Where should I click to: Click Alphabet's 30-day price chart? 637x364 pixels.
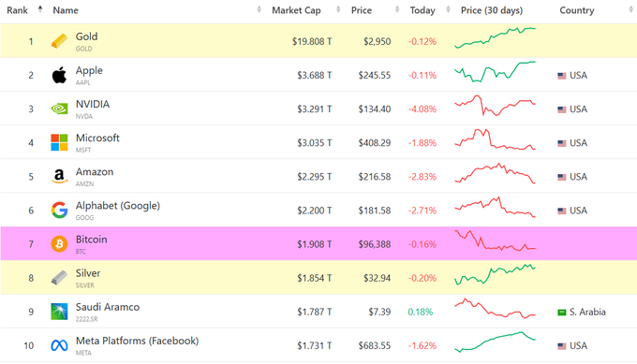click(x=495, y=207)
